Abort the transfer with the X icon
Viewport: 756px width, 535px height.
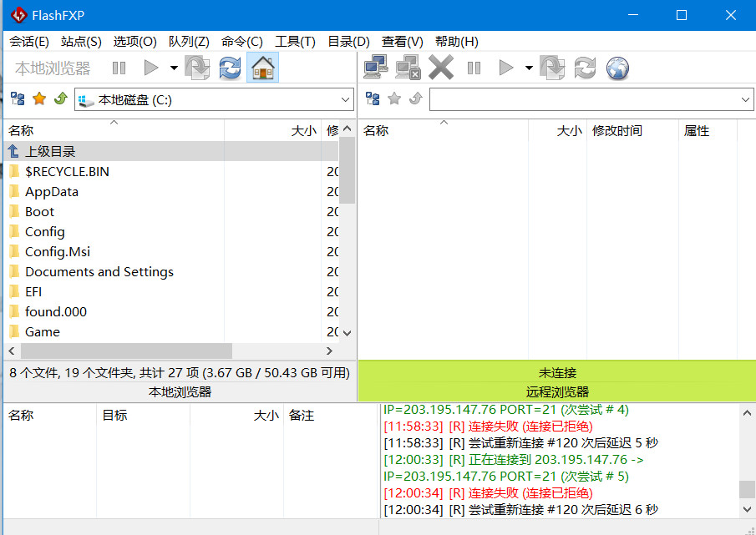[440, 68]
